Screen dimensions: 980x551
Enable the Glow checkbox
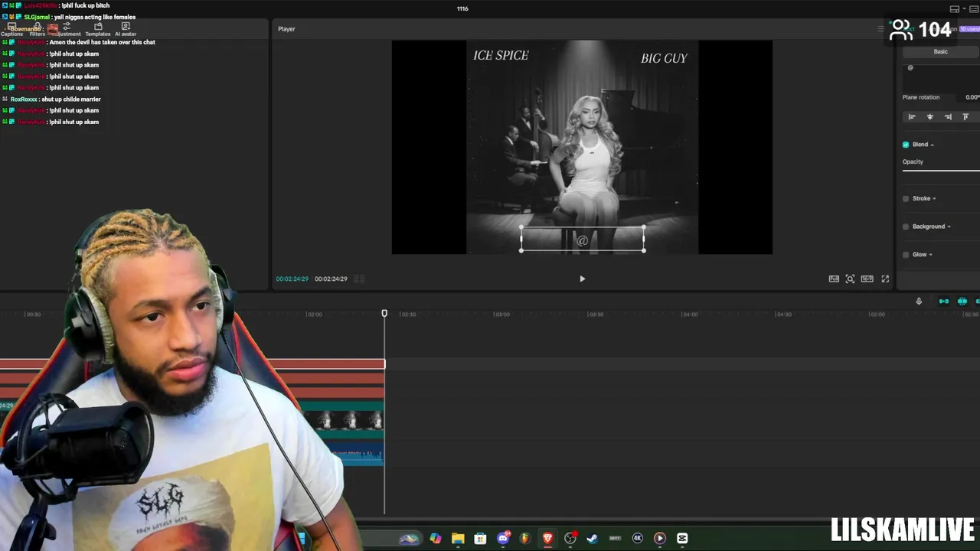tap(906, 255)
